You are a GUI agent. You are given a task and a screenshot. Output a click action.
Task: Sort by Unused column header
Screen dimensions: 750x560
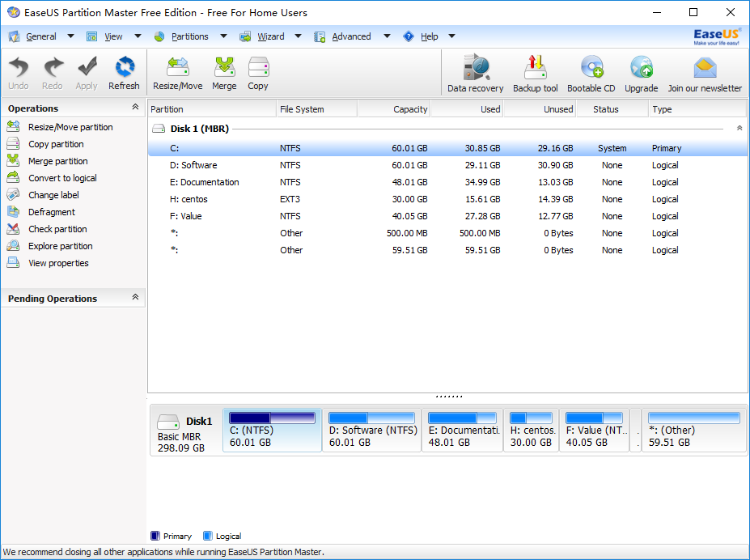point(540,109)
